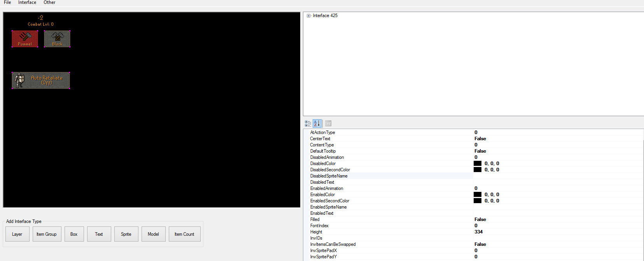Click the EnabledColor black swatch
The width and height of the screenshot is (644, 261).
[478, 195]
